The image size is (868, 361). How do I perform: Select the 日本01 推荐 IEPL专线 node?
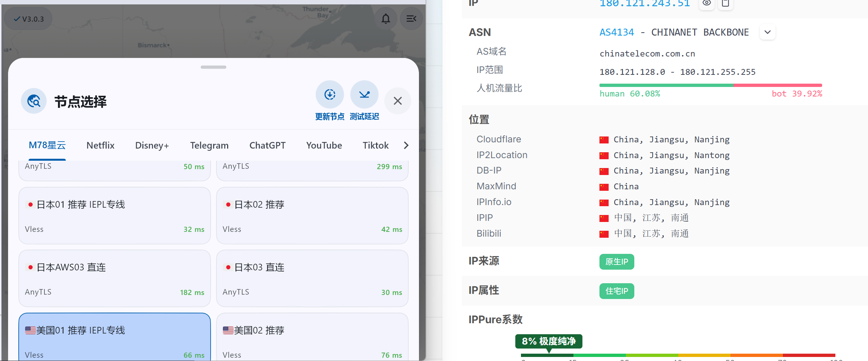click(114, 216)
